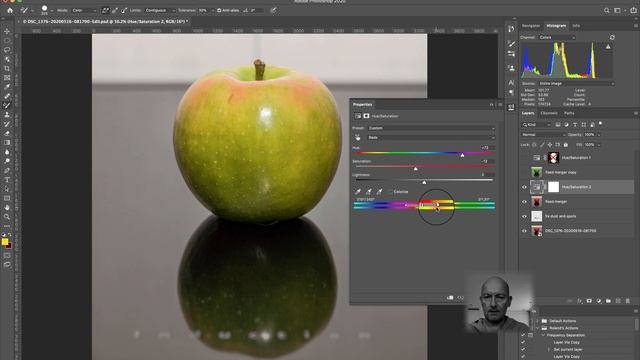This screenshot has height=360, width=640.
Task: Enable the Colorize checkbox
Action: [x=391, y=192]
